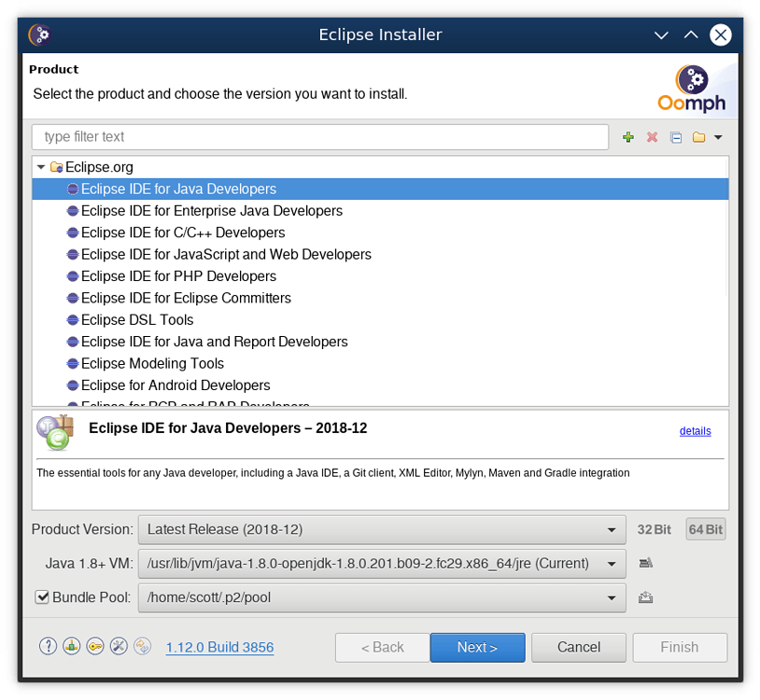Open the Product Version dropdown
Screen dimensions: 760x700
(x=612, y=529)
